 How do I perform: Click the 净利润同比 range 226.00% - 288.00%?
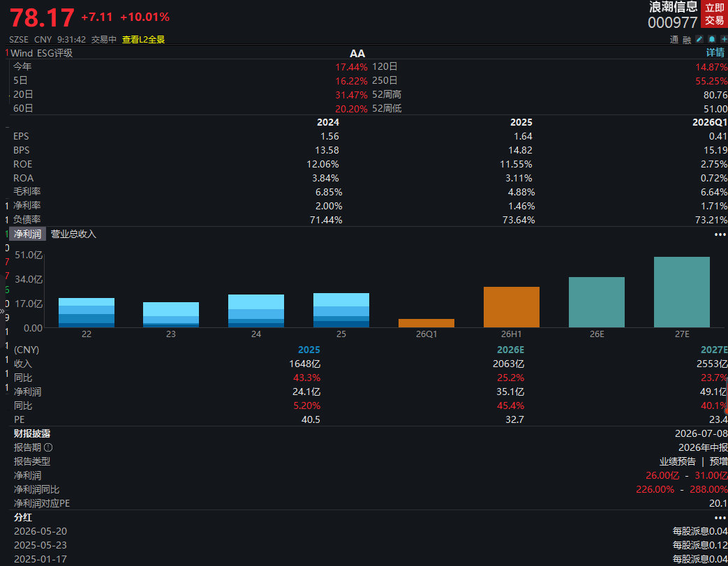pos(681,489)
